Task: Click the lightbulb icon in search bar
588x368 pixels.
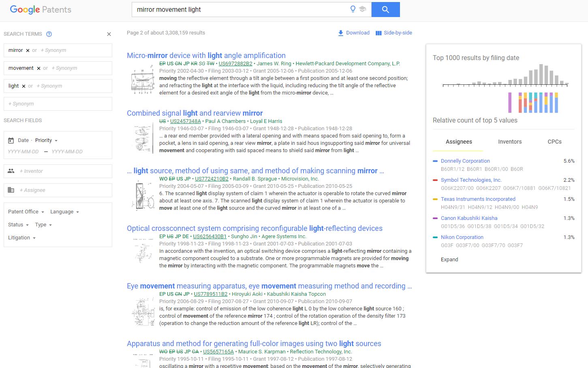Action: point(353,9)
